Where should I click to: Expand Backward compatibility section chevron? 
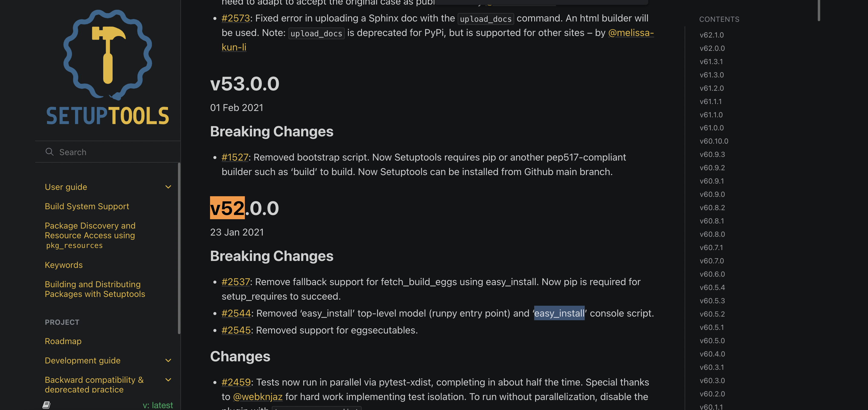point(168,380)
